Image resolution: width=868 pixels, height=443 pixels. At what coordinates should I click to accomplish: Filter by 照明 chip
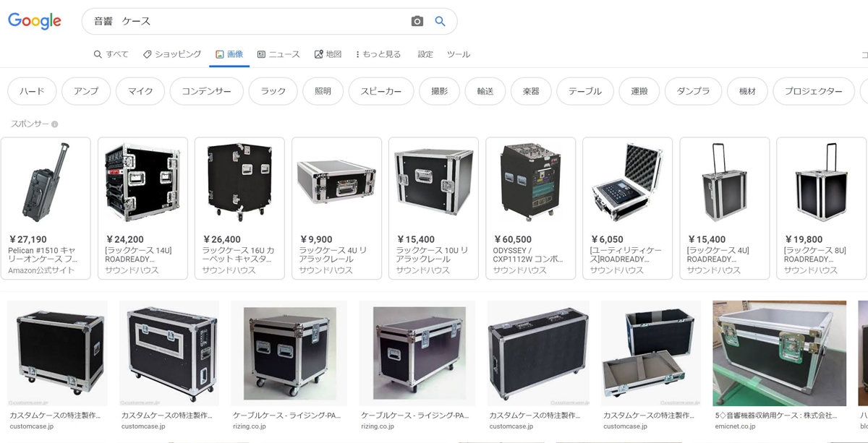323,92
